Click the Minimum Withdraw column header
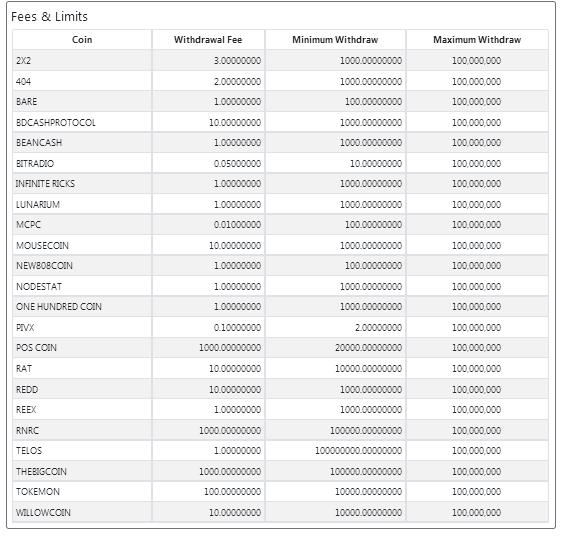 pyautogui.click(x=335, y=39)
